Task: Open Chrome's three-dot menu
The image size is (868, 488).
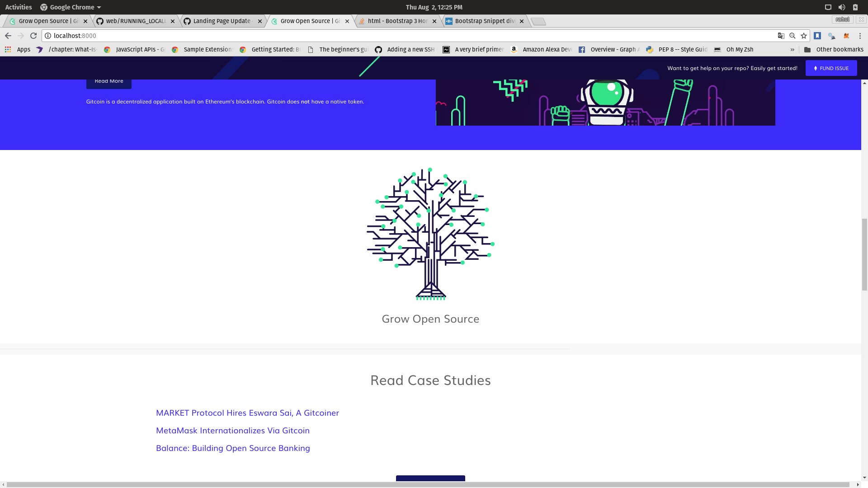Action: [x=860, y=36]
